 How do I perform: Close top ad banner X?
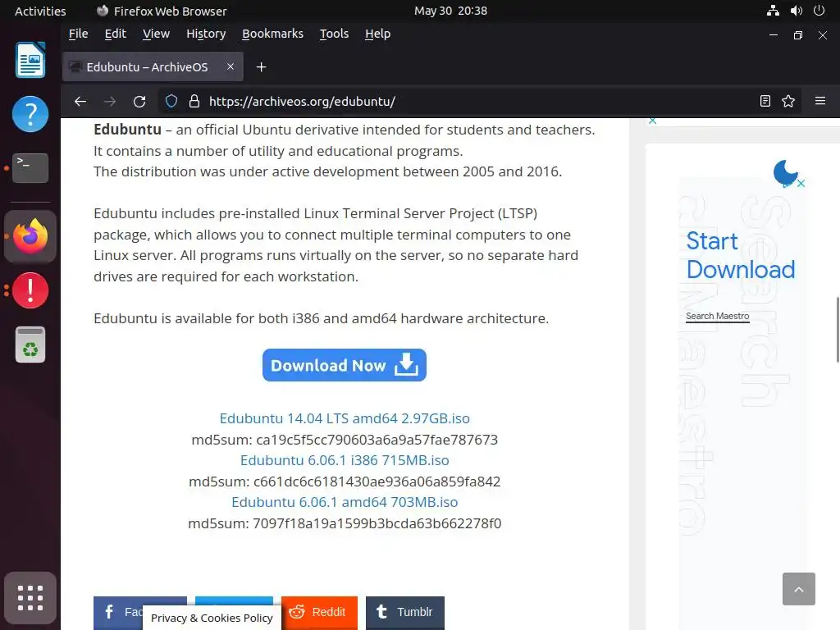[x=652, y=121]
